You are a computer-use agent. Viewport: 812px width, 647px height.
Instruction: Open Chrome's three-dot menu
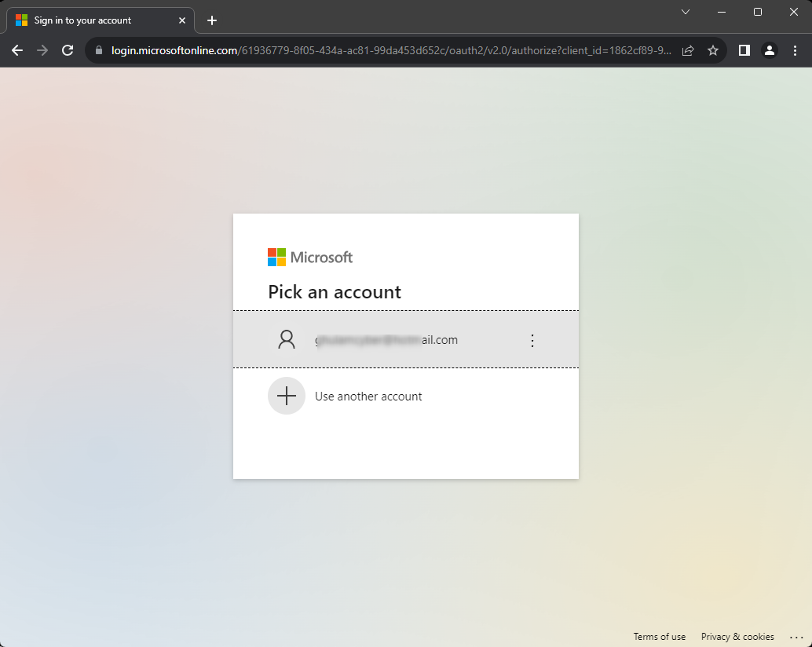click(x=794, y=50)
